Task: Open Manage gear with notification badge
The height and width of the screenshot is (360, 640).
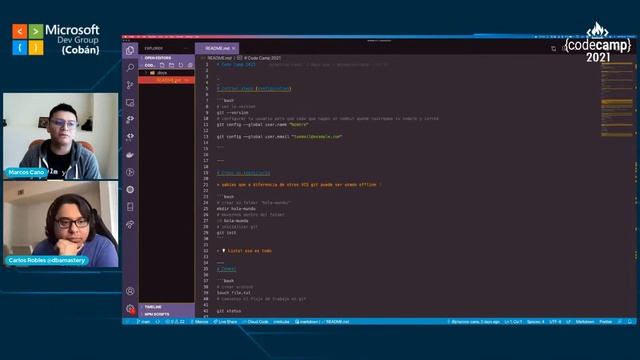Action: click(130, 309)
